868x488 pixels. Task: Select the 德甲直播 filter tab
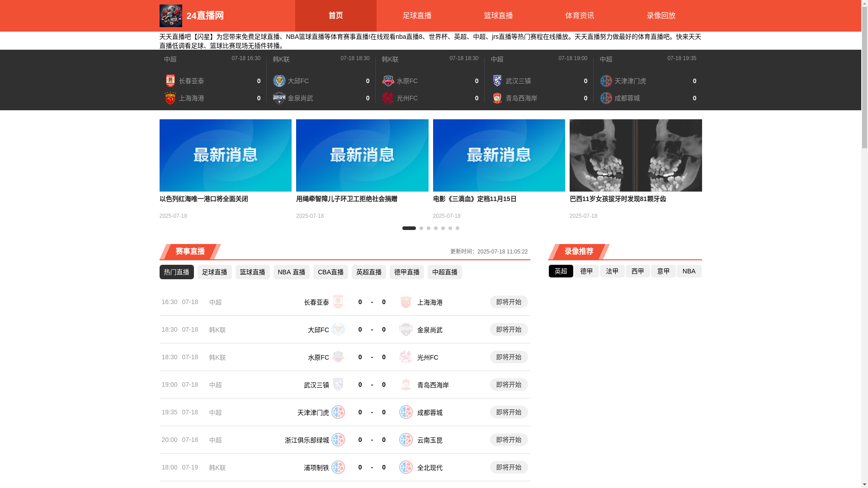click(407, 272)
